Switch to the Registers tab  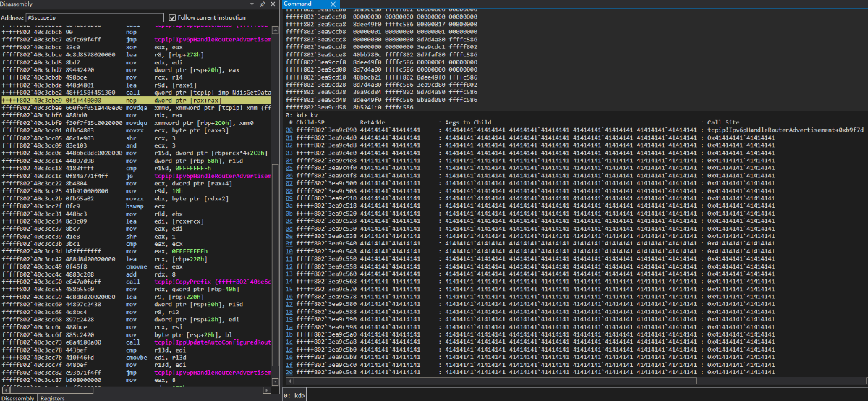coord(52,397)
